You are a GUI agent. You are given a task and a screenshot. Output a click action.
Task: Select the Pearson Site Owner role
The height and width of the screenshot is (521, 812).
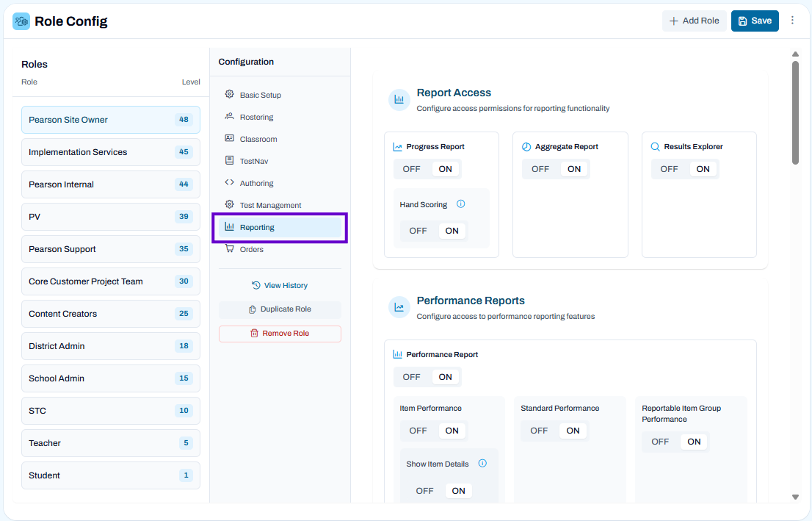(x=111, y=120)
